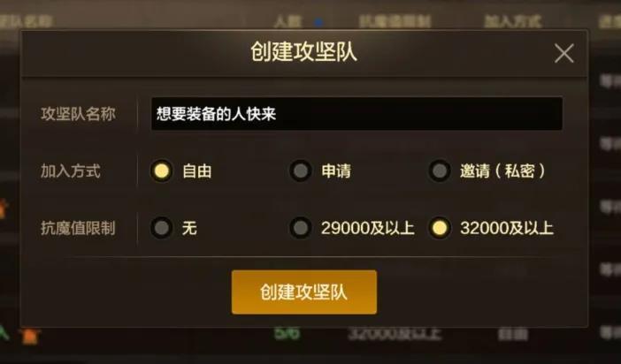The image size is (621, 364).
Task: Select 邀请（私密） radio option
Action: [440, 171]
